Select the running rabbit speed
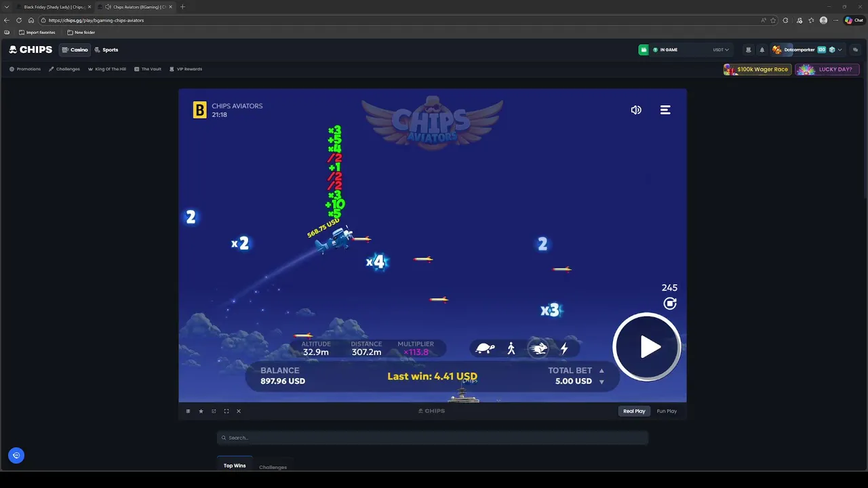Viewport: 868px width, 488px height. pos(538,348)
